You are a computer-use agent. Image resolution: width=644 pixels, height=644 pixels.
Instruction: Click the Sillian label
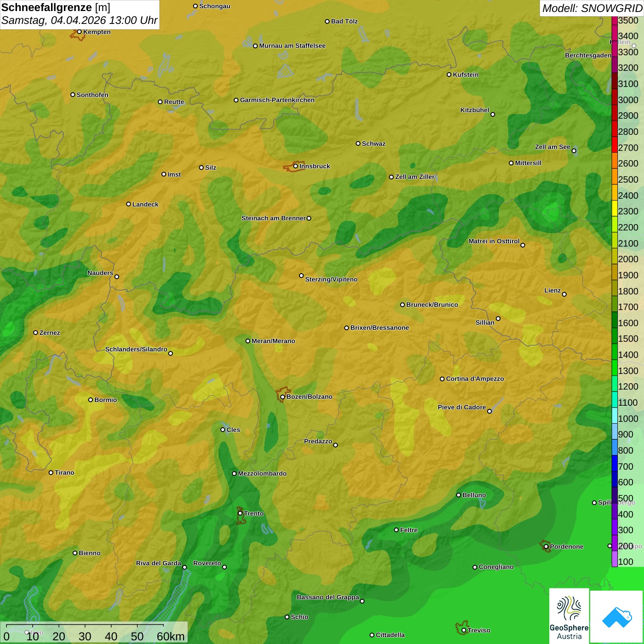(485, 322)
